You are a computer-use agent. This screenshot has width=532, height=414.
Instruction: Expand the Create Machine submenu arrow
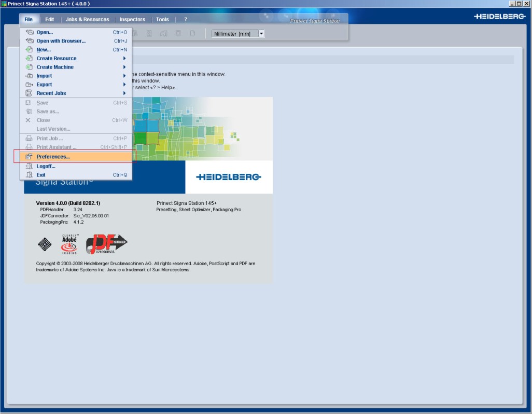124,67
